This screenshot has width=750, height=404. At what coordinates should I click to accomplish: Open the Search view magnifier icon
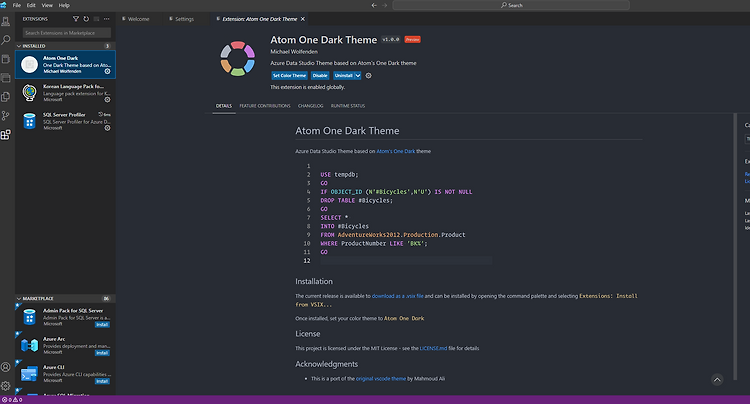coord(6,40)
